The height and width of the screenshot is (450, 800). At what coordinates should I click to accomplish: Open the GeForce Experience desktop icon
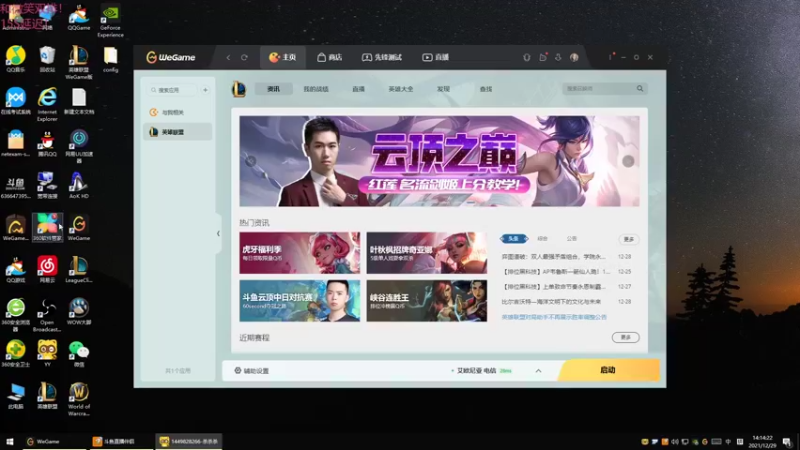pyautogui.click(x=110, y=21)
